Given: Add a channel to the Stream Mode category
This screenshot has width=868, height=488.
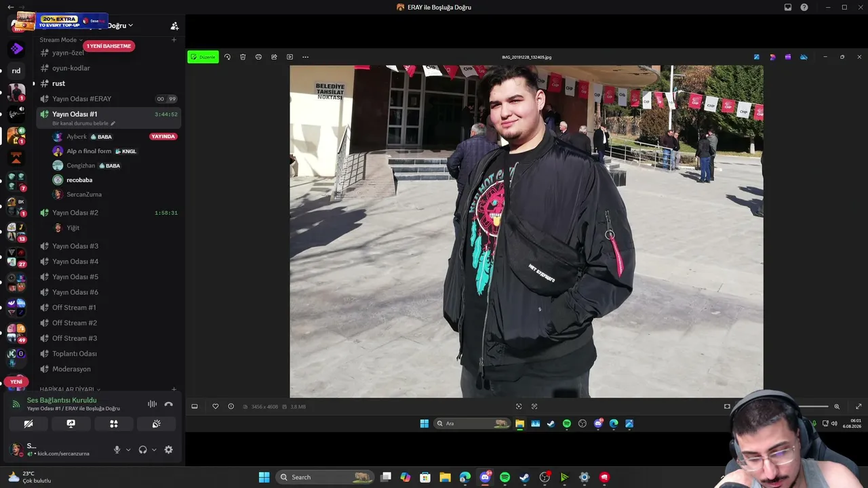Looking at the screenshot, I should click(174, 40).
